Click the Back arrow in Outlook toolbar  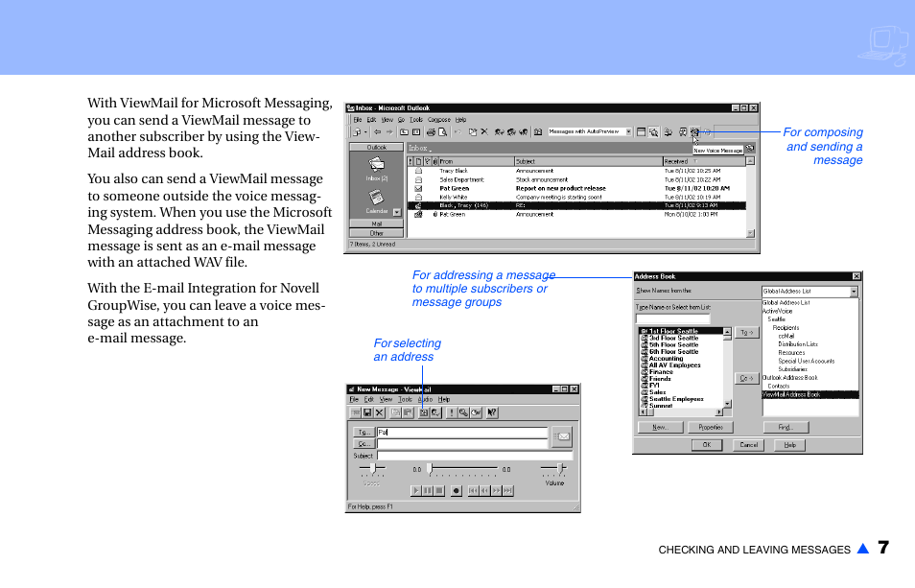(x=377, y=131)
